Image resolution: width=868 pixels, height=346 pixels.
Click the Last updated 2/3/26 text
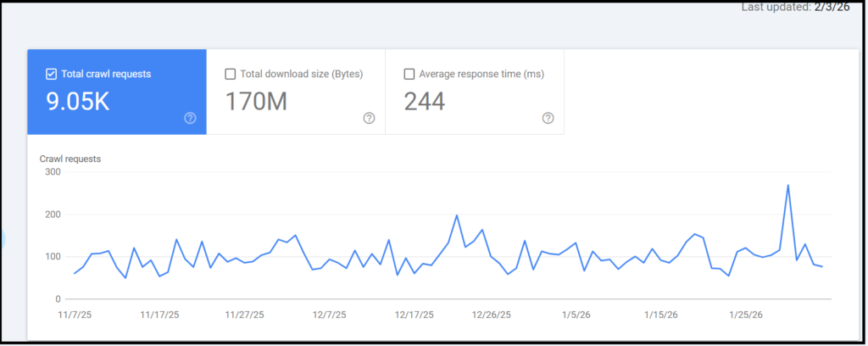tap(795, 8)
